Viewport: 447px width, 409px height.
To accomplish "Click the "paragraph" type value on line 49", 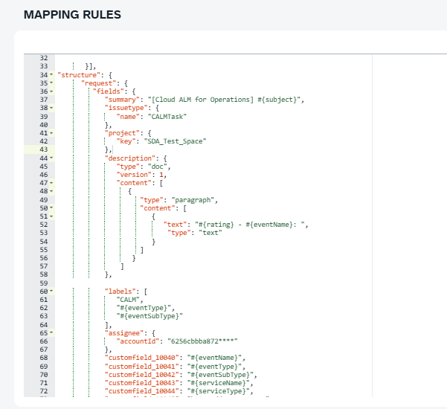I will [x=193, y=200].
